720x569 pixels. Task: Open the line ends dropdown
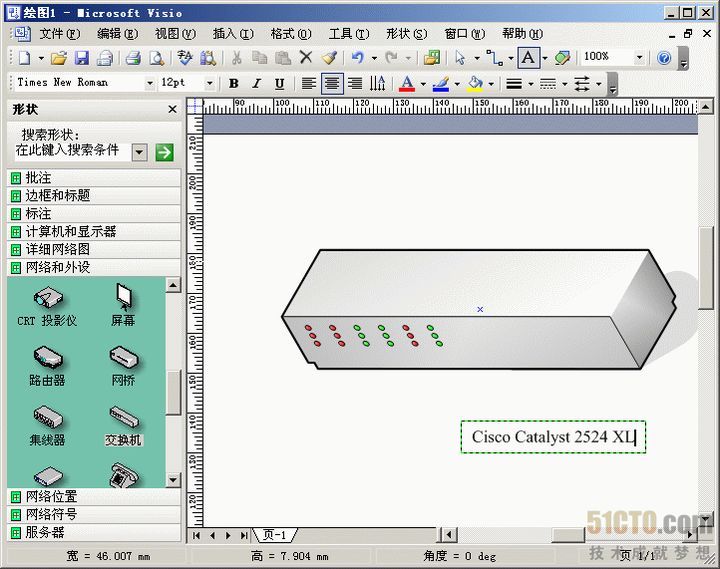coord(598,84)
